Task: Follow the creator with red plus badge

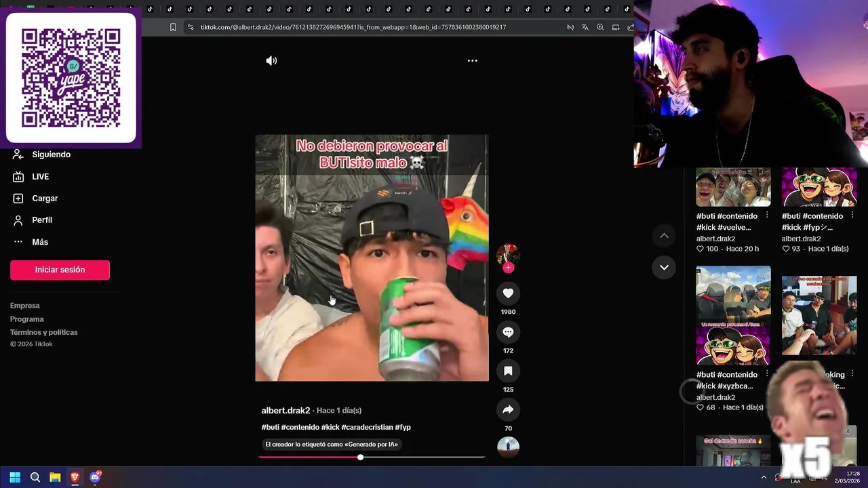Action: click(508, 268)
